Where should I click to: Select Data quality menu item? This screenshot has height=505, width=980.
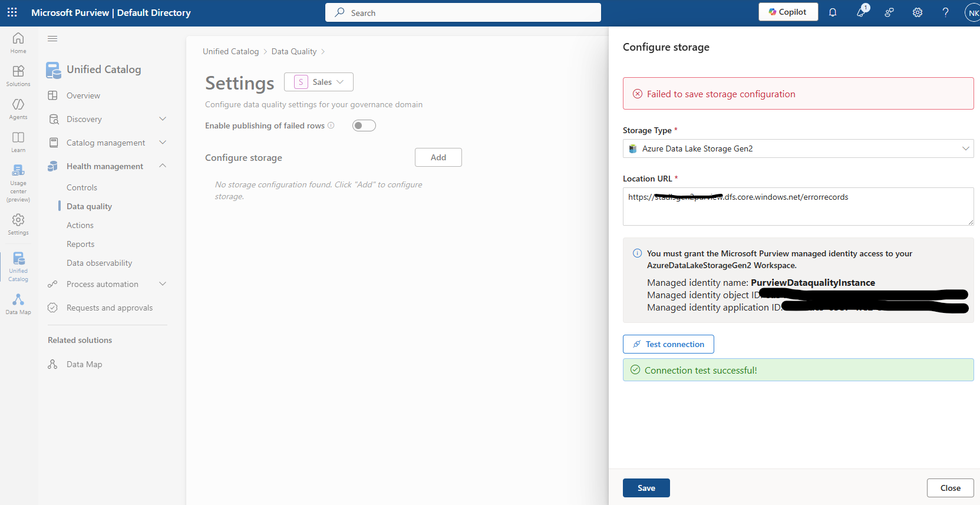pyautogui.click(x=89, y=206)
